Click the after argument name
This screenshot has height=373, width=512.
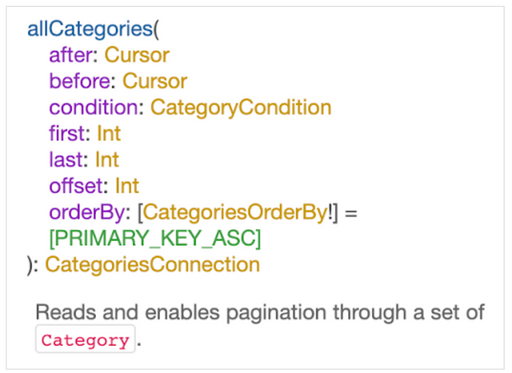(71, 55)
